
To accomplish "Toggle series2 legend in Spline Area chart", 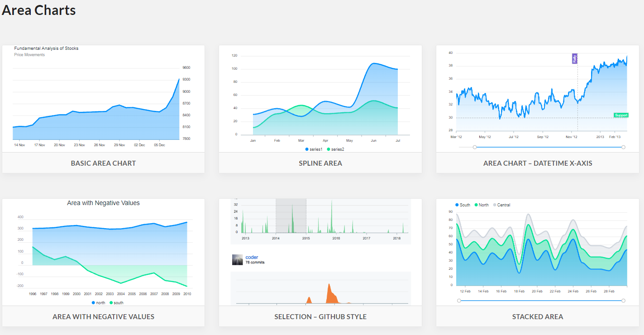I will (x=335, y=149).
